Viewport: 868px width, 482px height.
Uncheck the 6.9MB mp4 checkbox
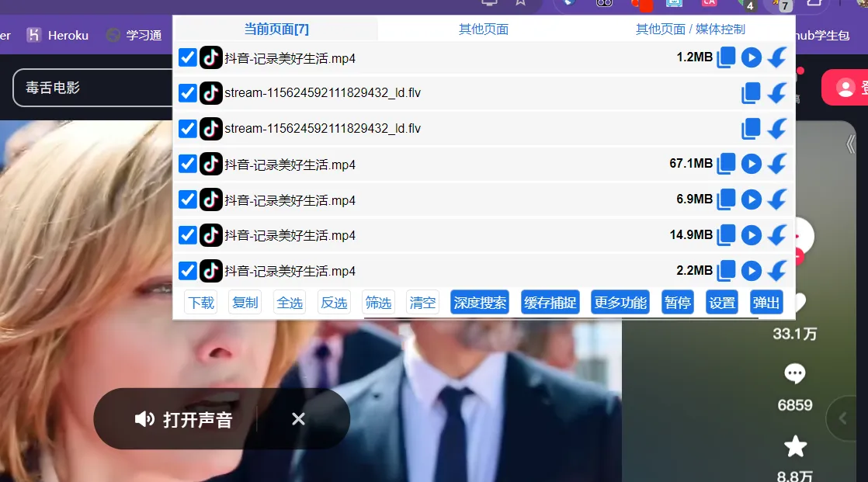pyautogui.click(x=187, y=199)
